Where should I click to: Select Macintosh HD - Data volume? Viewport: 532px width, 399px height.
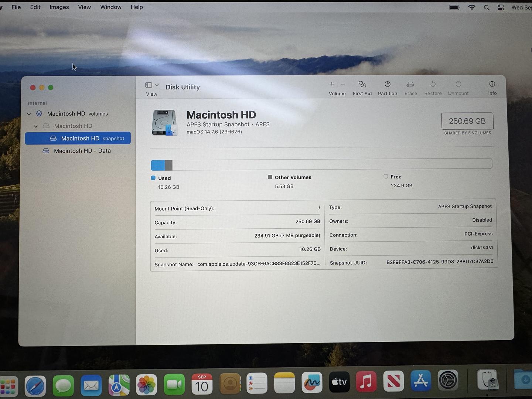(78, 151)
